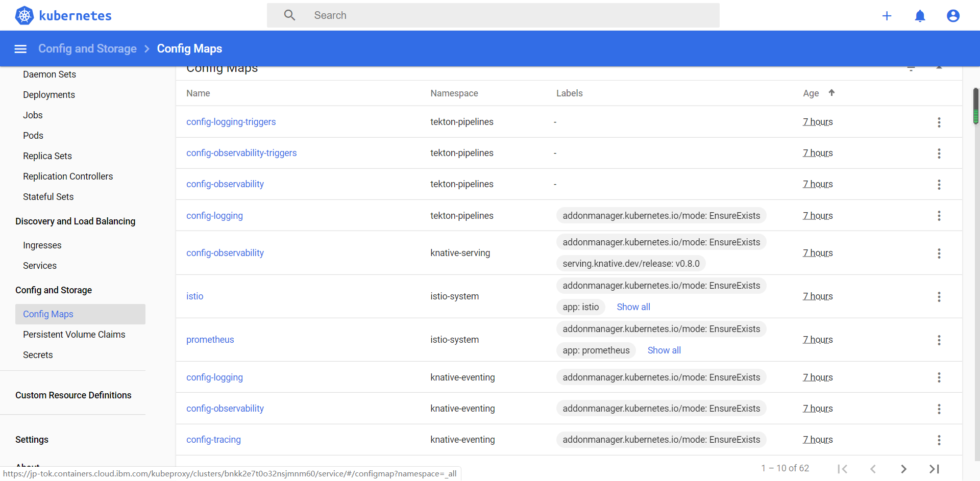Sort table by Name column
This screenshot has height=481, width=980.
[198, 93]
